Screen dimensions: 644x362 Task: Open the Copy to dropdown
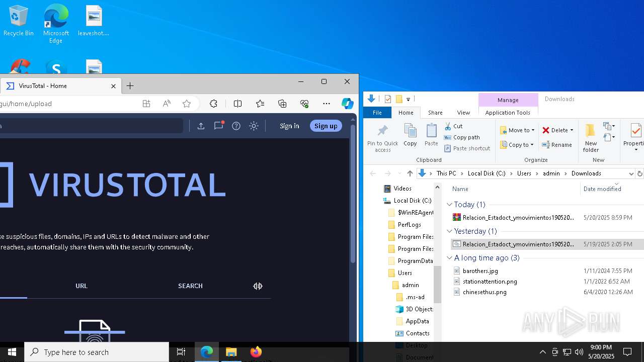point(517,145)
